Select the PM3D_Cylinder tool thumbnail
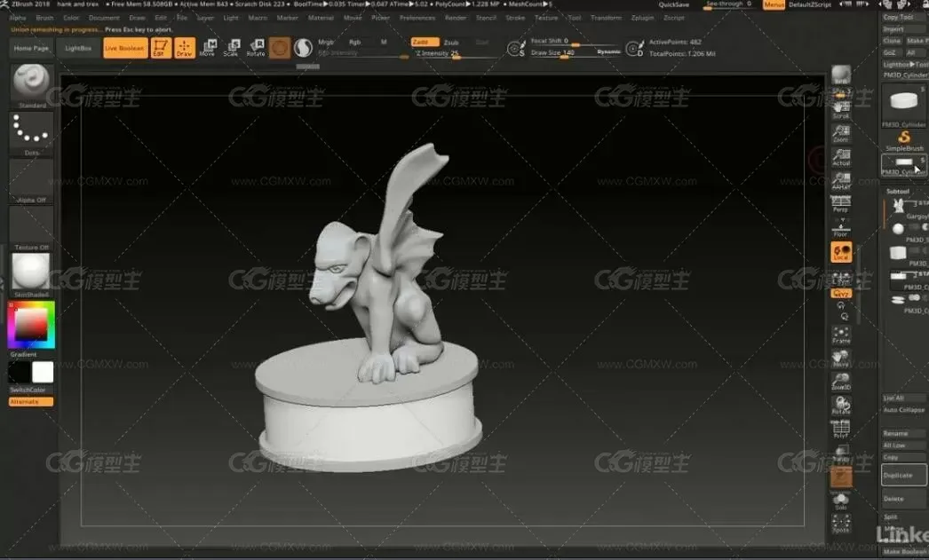The width and height of the screenshot is (929, 560). point(904,106)
